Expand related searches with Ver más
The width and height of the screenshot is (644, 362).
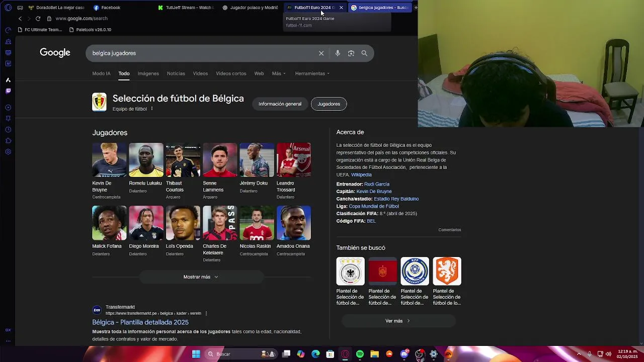pos(397,321)
